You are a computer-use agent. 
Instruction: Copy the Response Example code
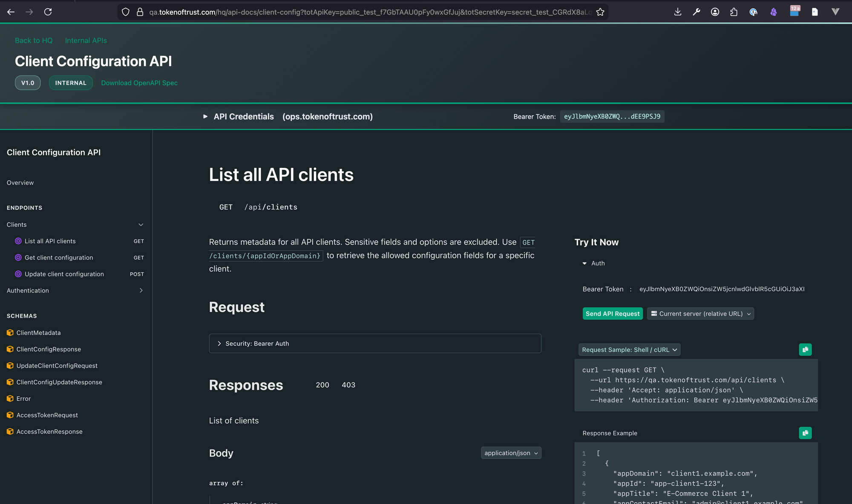pyautogui.click(x=805, y=433)
